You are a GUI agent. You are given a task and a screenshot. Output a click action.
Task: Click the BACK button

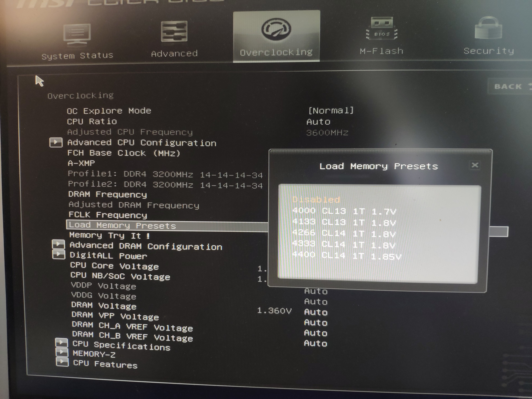508,86
